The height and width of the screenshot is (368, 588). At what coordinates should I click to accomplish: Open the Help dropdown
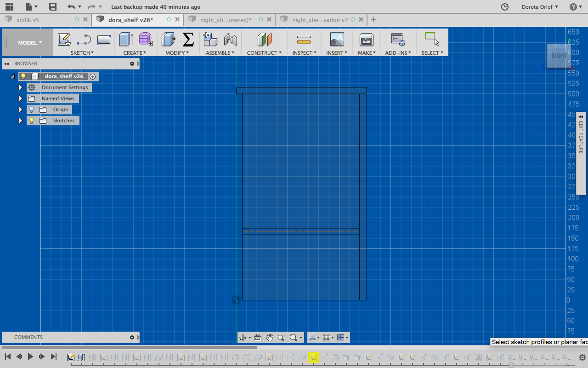[x=576, y=7]
